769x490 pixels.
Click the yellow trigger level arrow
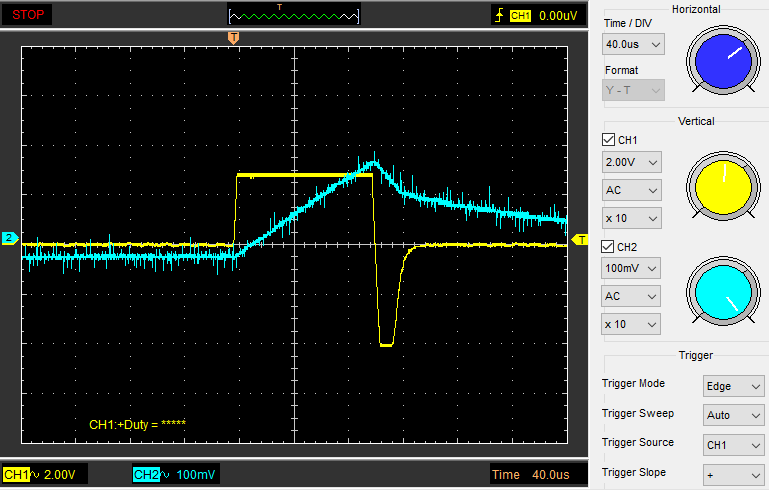click(580, 240)
